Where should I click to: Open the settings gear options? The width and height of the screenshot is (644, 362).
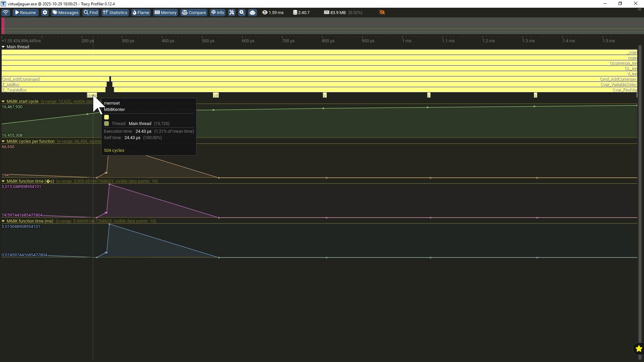click(x=45, y=12)
